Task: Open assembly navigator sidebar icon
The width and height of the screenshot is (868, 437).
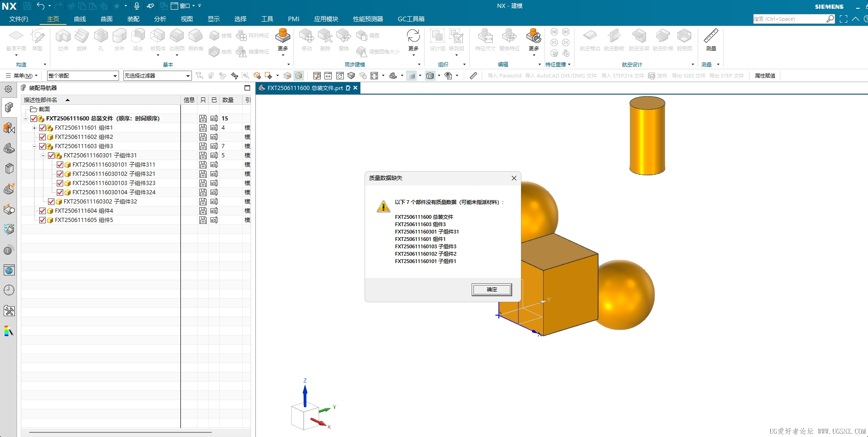Action: pyautogui.click(x=9, y=108)
